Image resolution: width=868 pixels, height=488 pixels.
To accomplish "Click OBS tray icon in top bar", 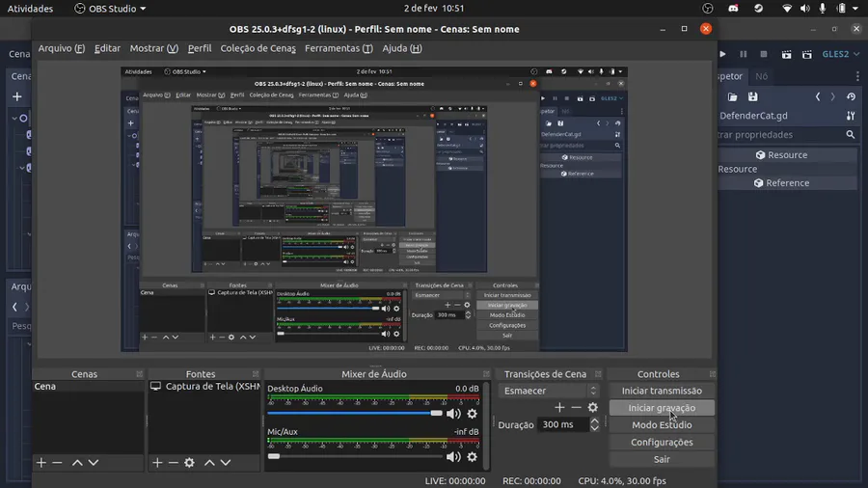I will 708,9.
